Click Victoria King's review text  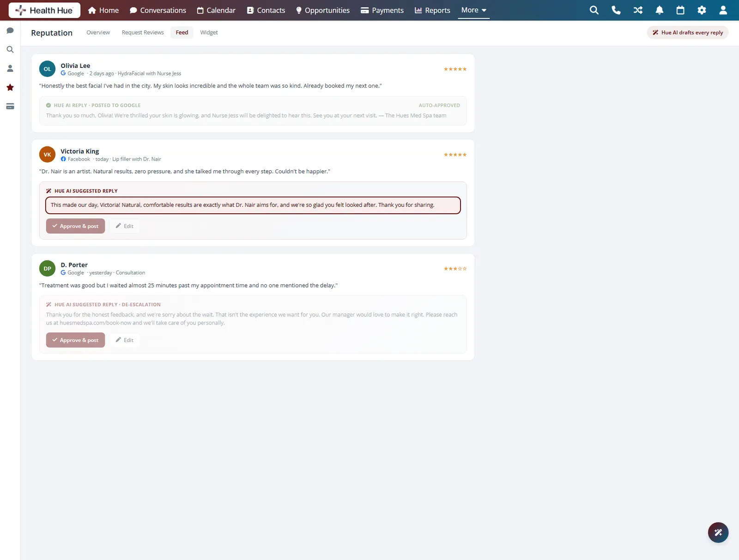(185, 171)
